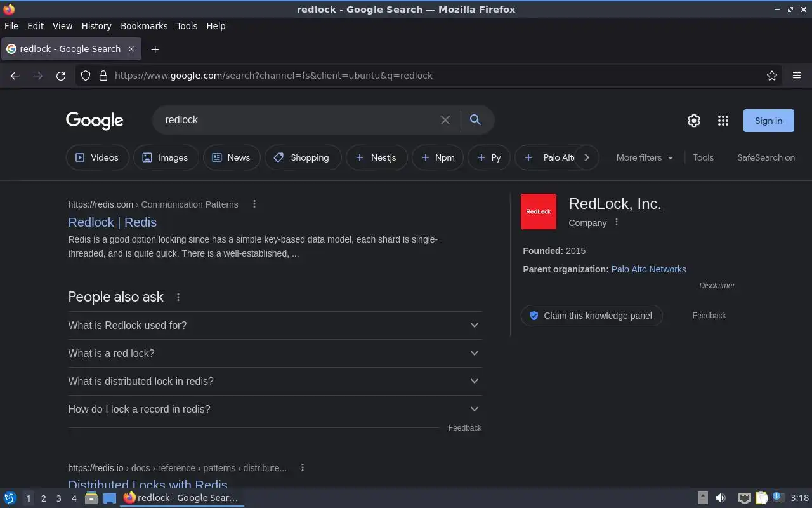
Task: Switch to Videos results
Action: coord(97,157)
